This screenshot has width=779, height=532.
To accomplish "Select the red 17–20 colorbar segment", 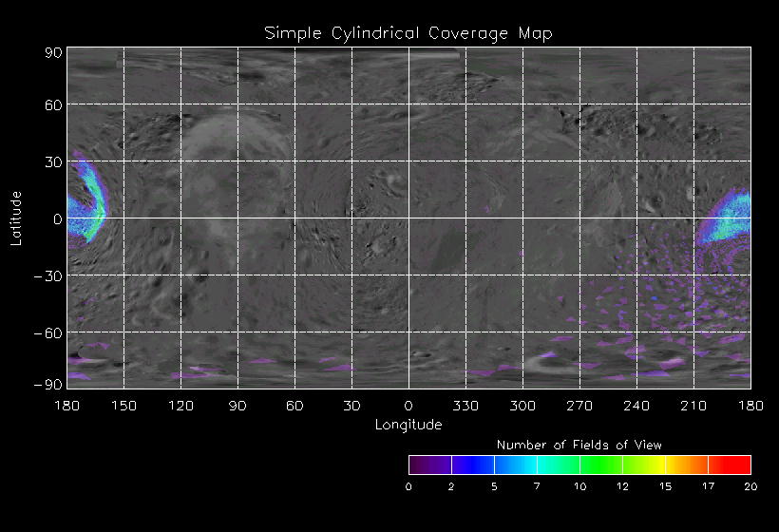I will (730, 465).
